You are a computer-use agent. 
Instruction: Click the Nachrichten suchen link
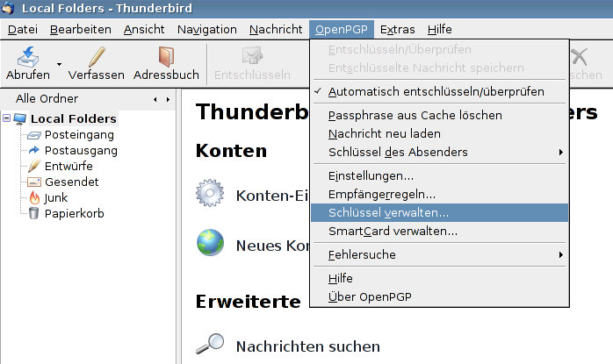pos(307,346)
